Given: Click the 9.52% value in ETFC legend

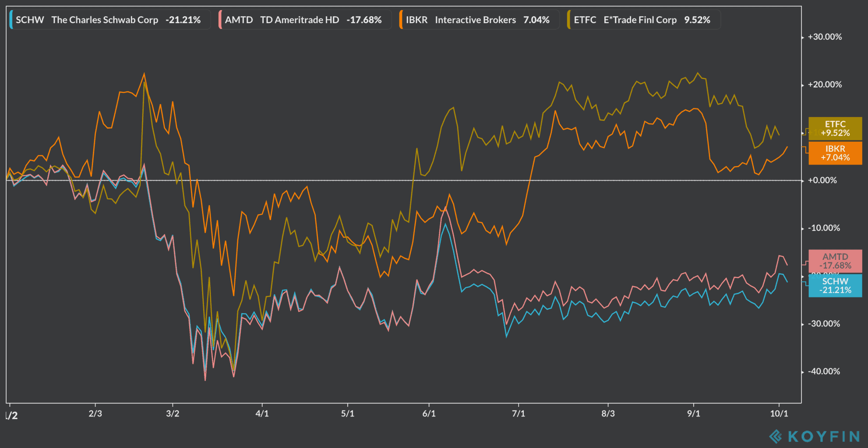Looking at the screenshot, I should click(697, 20).
